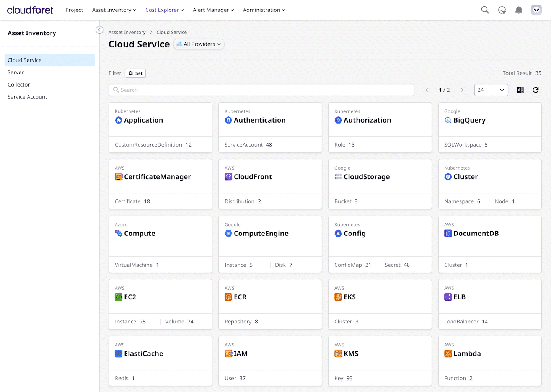
Task: Open the Alert Manager menu
Action: point(213,10)
